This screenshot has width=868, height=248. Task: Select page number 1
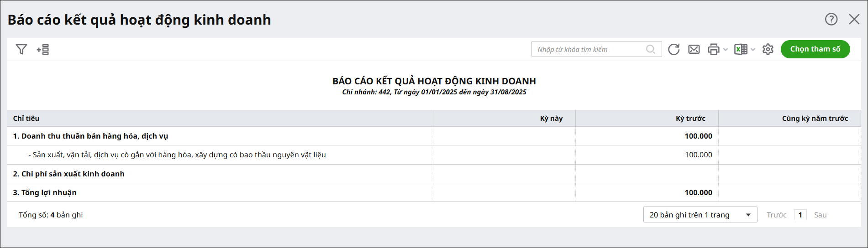click(800, 215)
